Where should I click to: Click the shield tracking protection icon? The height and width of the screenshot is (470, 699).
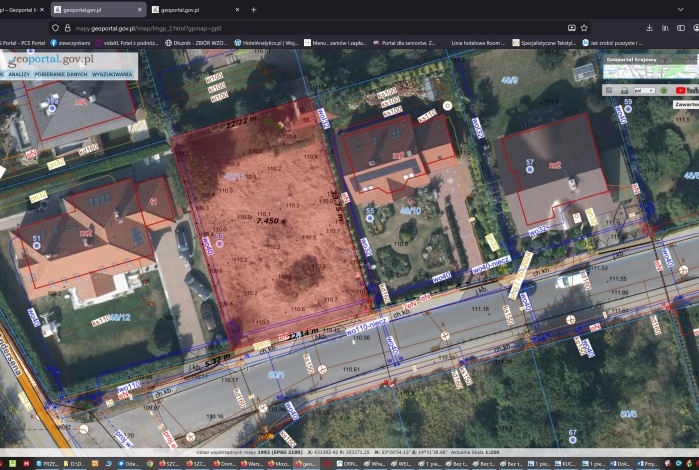coord(54,28)
